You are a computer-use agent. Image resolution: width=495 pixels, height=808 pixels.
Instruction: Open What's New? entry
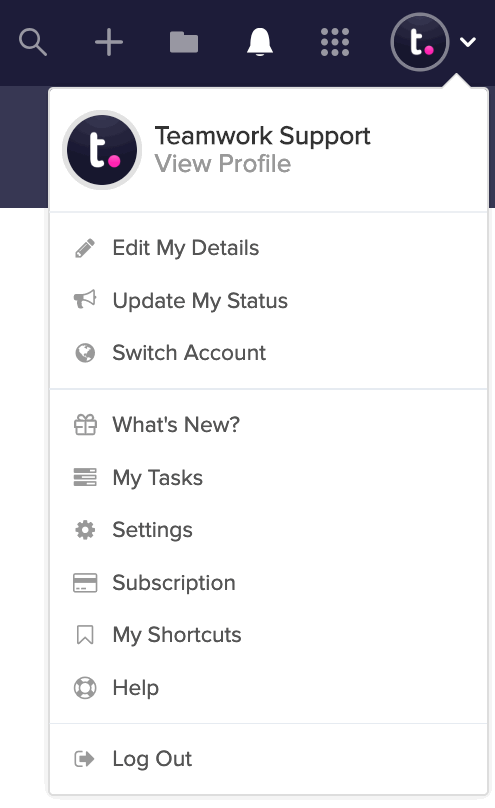coord(268,425)
